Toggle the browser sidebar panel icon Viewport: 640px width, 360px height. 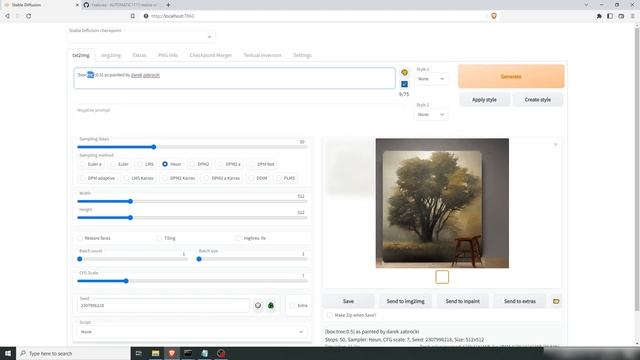click(610, 16)
